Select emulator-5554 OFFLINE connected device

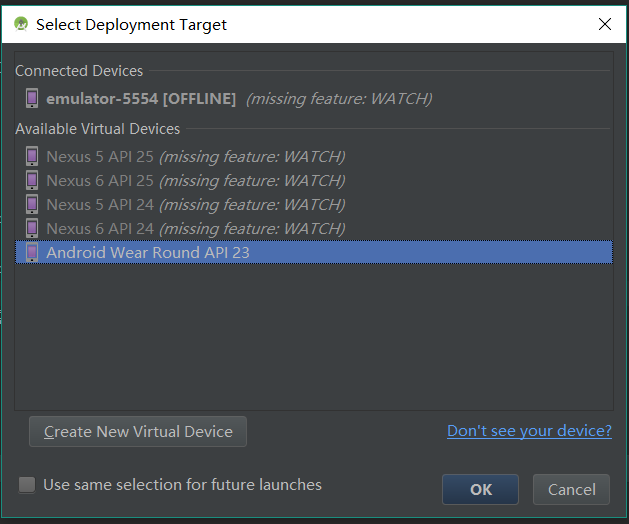314,98
